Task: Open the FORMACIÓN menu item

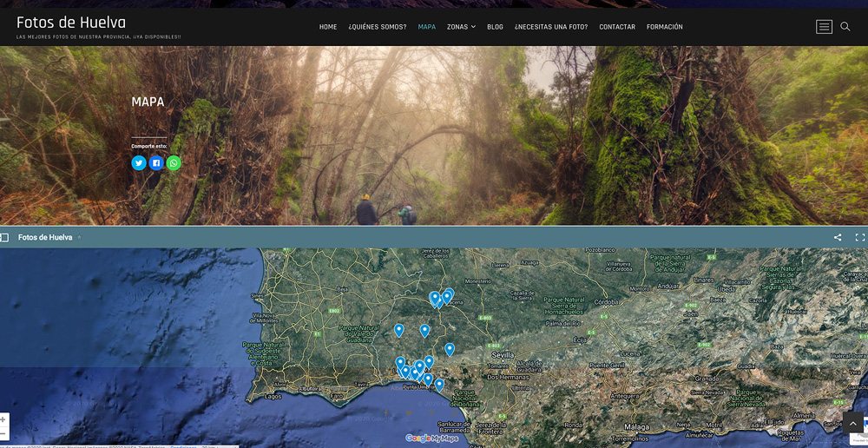Action: tap(664, 27)
